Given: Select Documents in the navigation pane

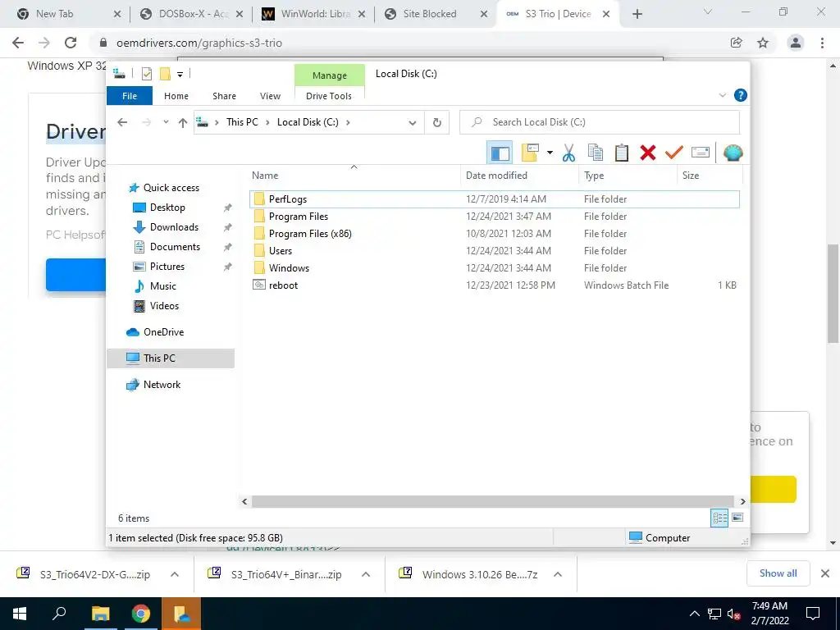Looking at the screenshot, I should [175, 247].
